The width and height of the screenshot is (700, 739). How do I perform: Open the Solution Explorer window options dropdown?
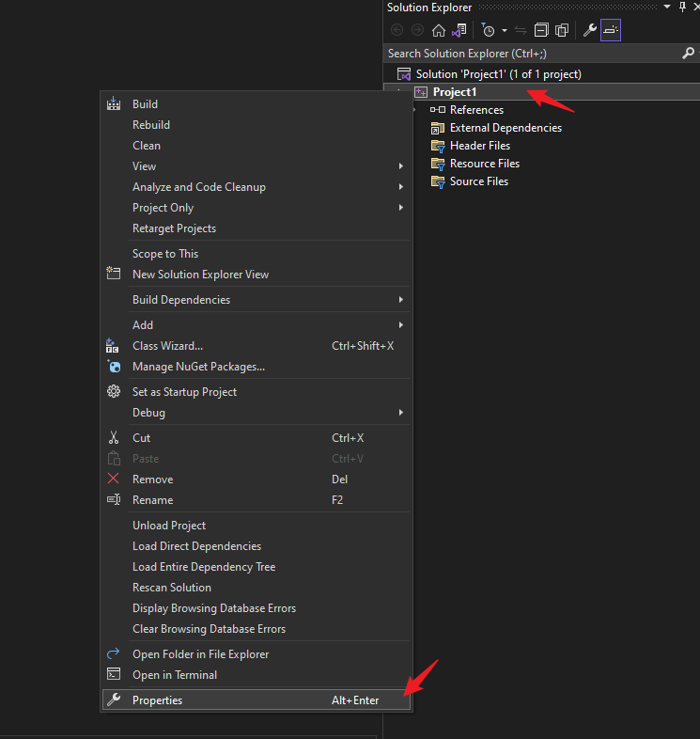pyautogui.click(x=667, y=7)
